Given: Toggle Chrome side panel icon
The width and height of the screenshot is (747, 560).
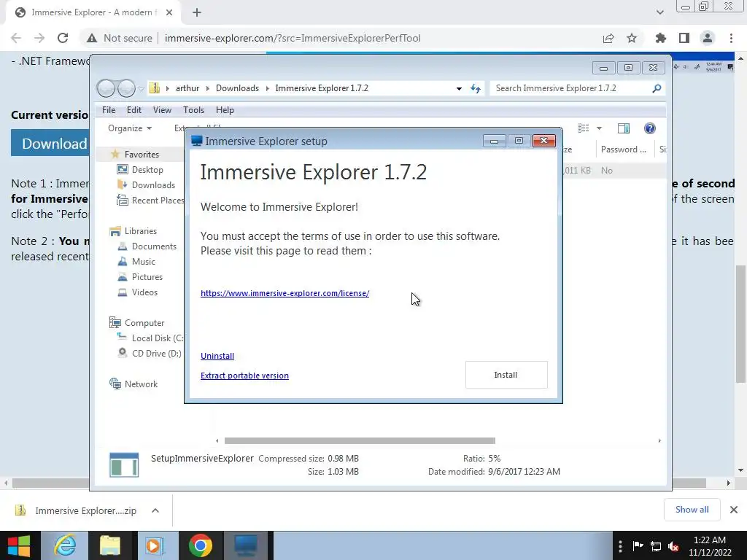Looking at the screenshot, I should (684, 38).
